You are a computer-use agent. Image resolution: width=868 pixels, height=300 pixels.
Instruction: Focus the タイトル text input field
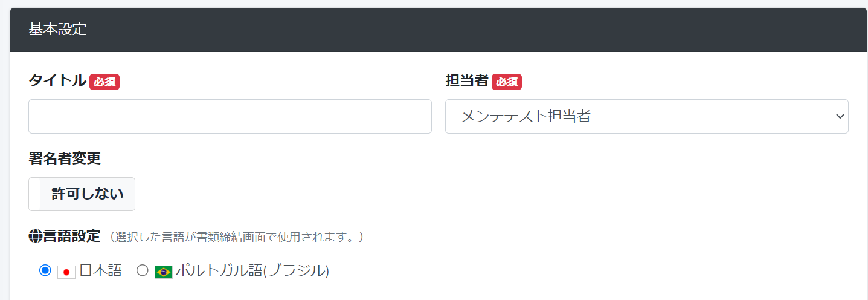point(230,117)
